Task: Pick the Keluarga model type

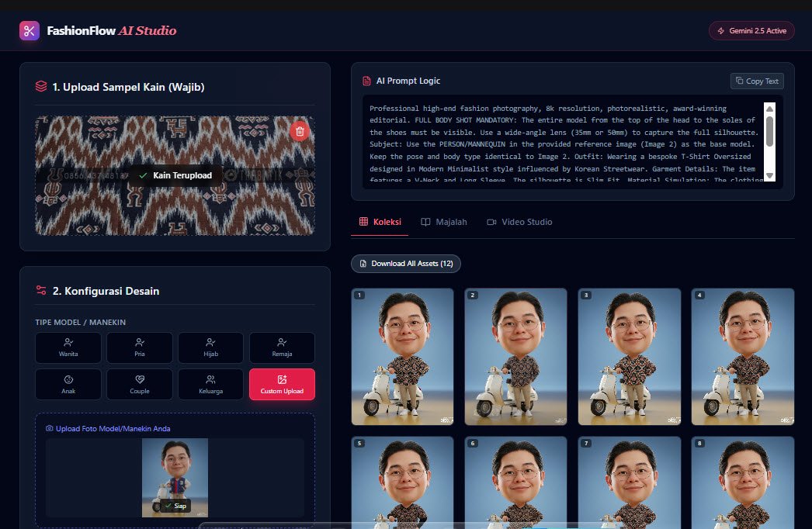Action: click(211, 385)
